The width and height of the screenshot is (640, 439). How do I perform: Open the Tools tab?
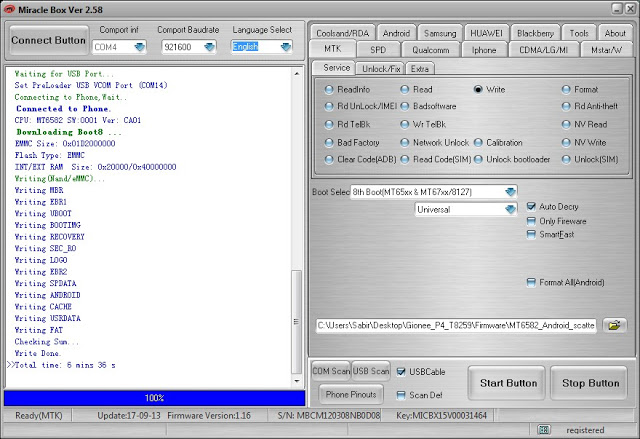pos(579,33)
